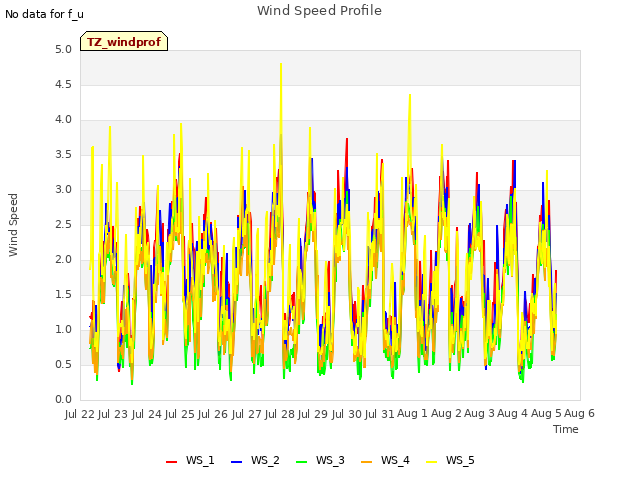This screenshot has height=480, width=640.
Task: Click the Jul 25 x-axis tick label
Action: [x=180, y=414]
